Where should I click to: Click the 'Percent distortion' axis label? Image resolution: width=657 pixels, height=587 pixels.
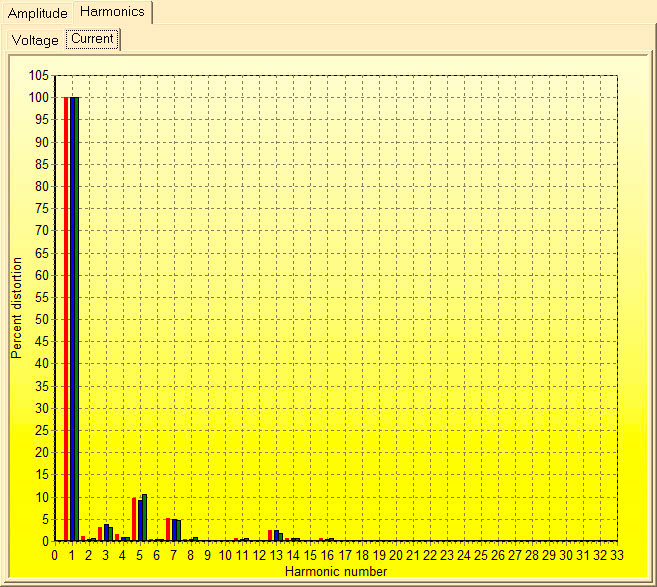(x=16, y=308)
